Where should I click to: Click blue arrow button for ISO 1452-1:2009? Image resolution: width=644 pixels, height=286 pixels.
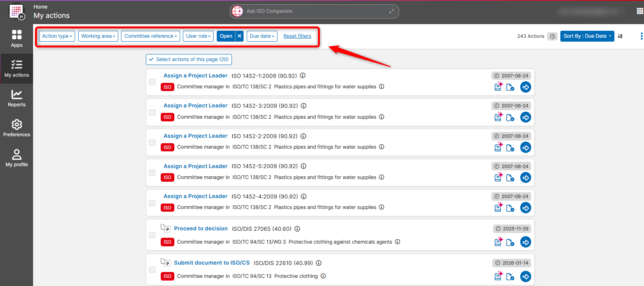(526, 87)
